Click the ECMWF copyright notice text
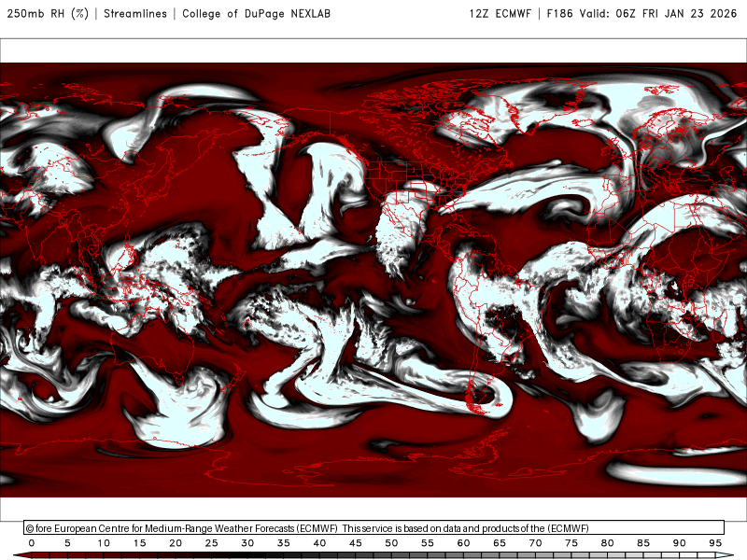This screenshot has height=560, width=747. pos(307,528)
